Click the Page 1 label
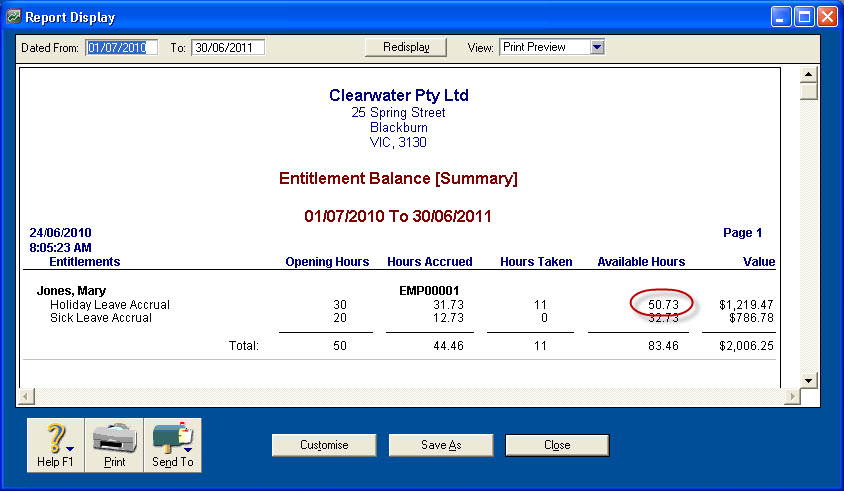844x491 pixels. click(x=742, y=233)
